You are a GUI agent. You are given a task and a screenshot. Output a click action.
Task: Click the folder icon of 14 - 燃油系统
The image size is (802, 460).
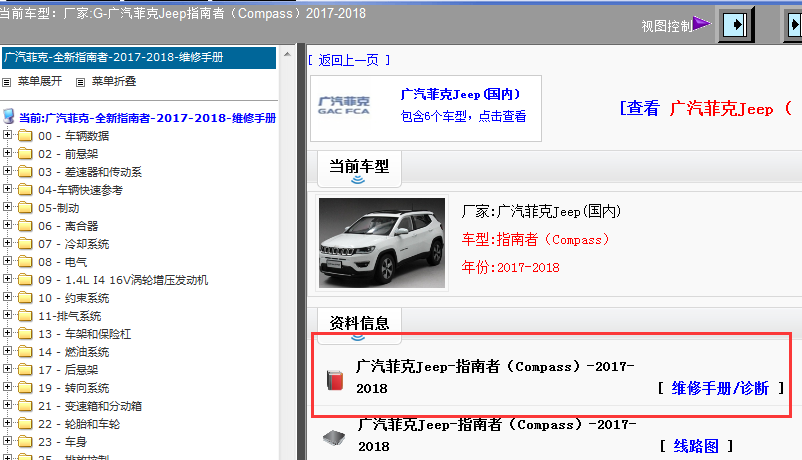(25, 352)
